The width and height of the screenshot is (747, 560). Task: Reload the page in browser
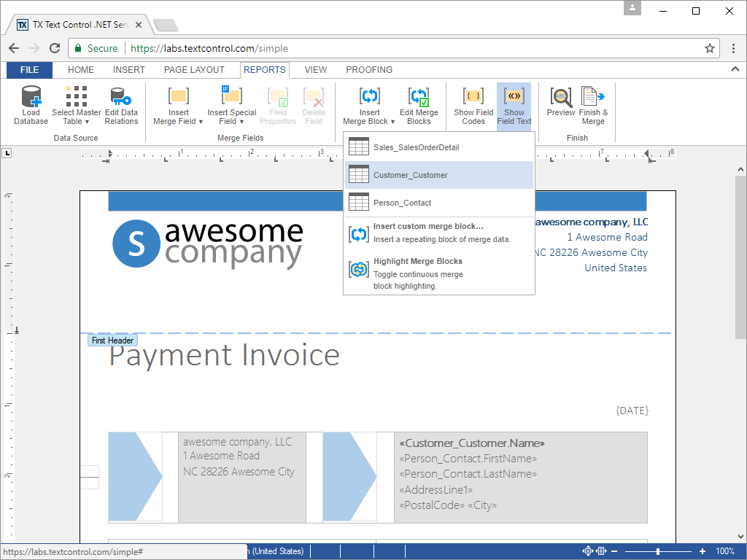coord(55,48)
